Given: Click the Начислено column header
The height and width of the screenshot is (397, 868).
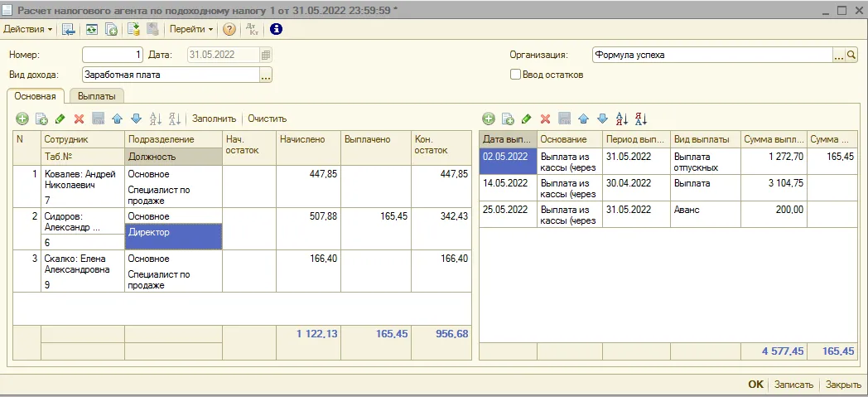Looking at the screenshot, I should pos(308,148).
